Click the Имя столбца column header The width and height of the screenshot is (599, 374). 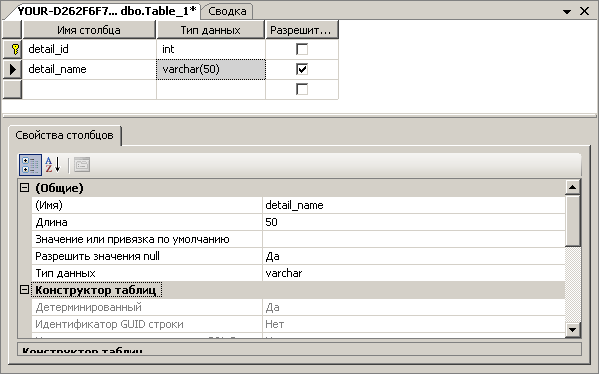point(89,30)
